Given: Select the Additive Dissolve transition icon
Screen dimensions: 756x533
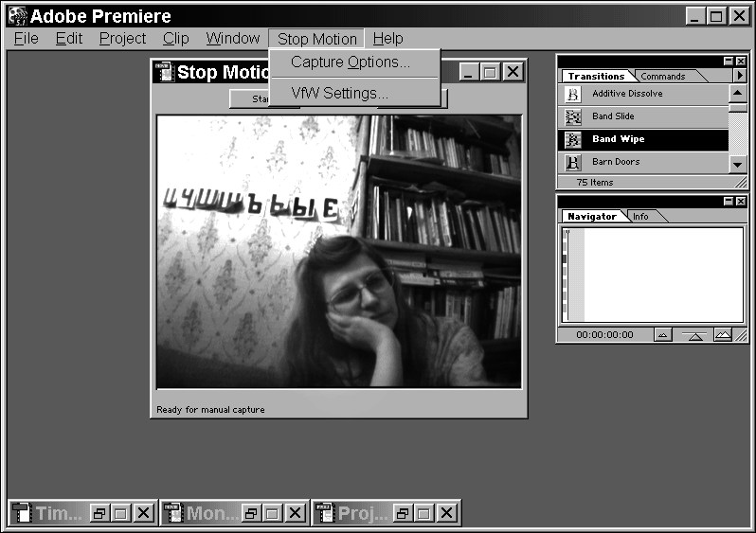Looking at the screenshot, I should [573, 94].
